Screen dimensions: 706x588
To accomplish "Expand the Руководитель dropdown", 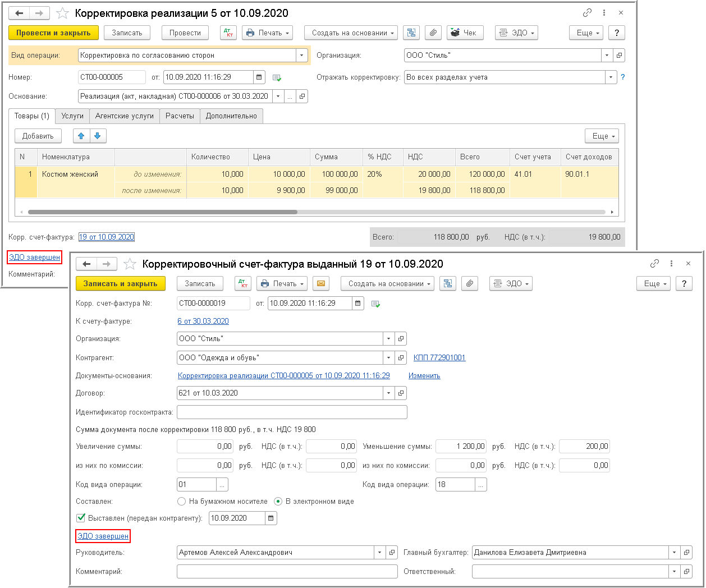I will [380, 552].
